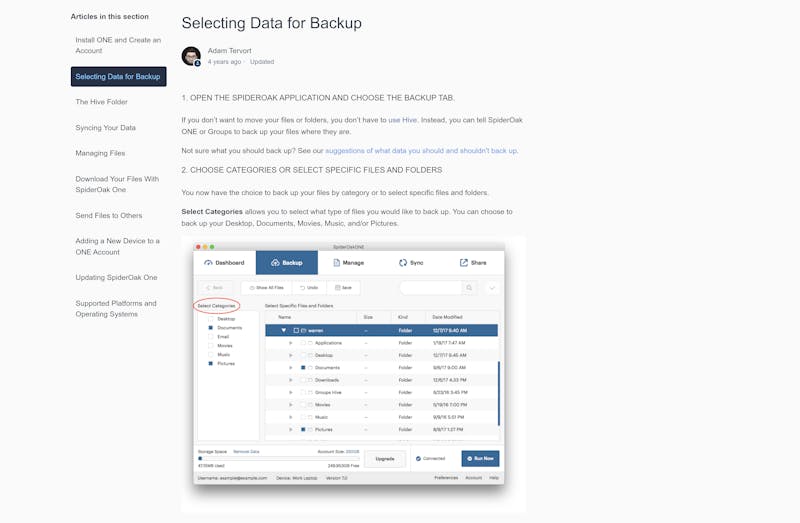The height and width of the screenshot is (523, 800).
Task: Click the Connected status checkmark icon
Action: [418, 459]
